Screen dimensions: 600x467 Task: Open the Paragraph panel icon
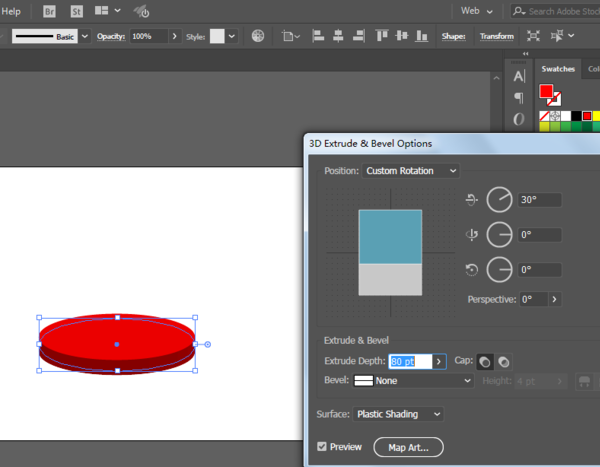click(518, 97)
